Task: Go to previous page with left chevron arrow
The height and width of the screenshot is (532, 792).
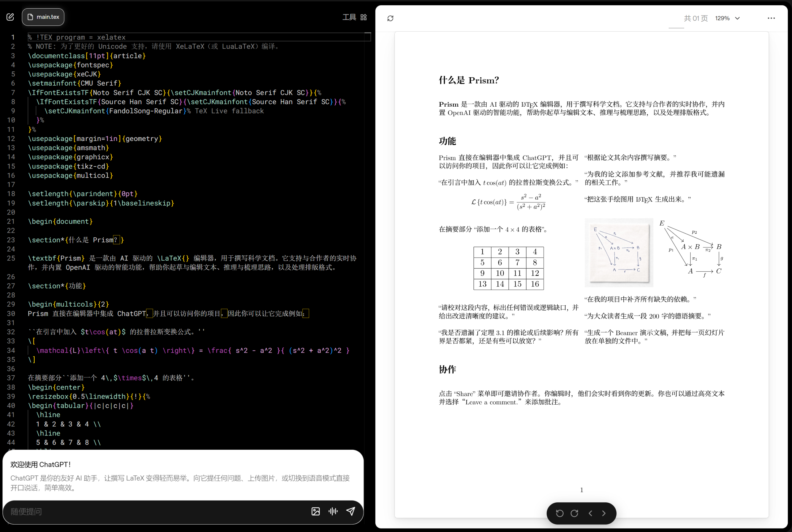Action: [590, 513]
